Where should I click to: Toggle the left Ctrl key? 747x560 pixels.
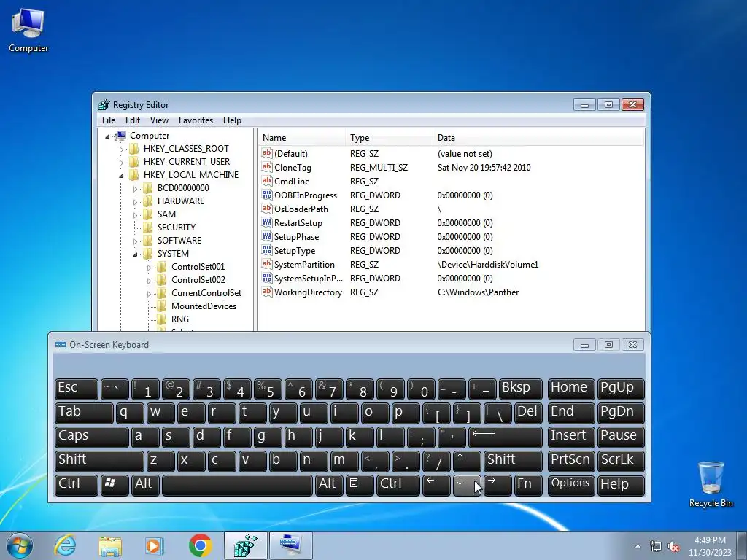click(x=76, y=484)
